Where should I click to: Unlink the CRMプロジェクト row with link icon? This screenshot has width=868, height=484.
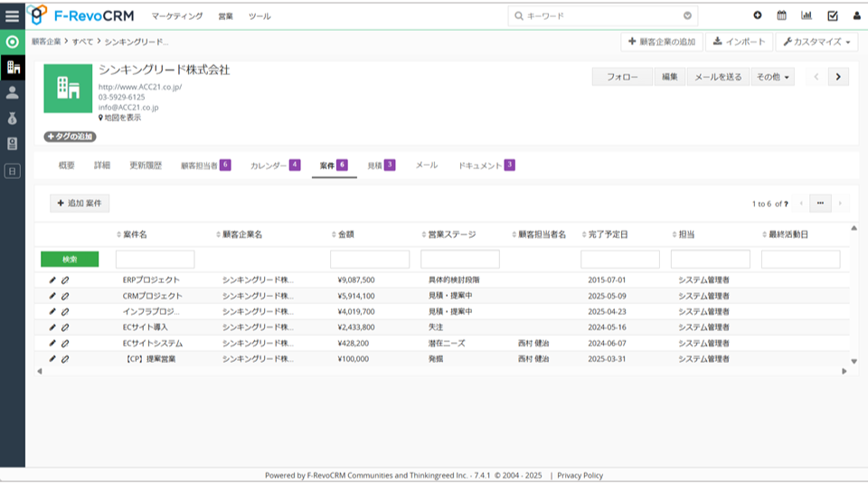click(65, 296)
